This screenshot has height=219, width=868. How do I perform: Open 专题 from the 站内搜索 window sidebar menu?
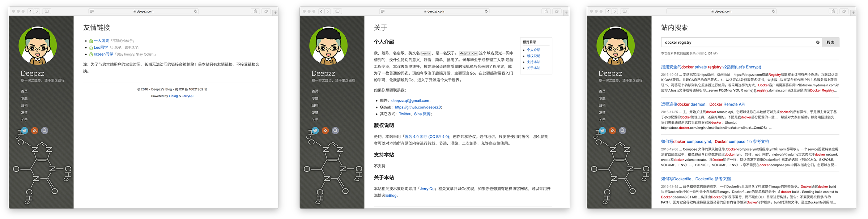pyautogui.click(x=602, y=98)
